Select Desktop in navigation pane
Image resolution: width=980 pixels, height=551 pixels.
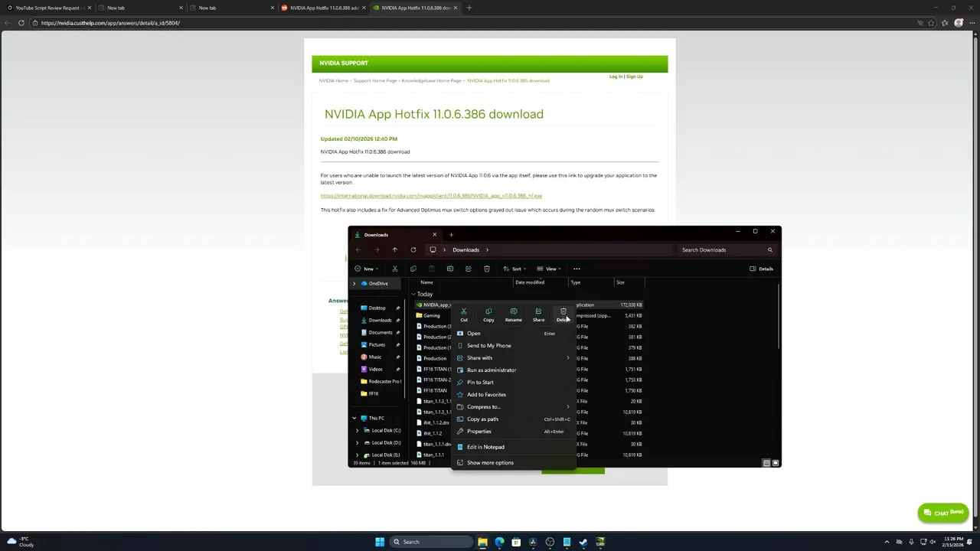pos(377,308)
